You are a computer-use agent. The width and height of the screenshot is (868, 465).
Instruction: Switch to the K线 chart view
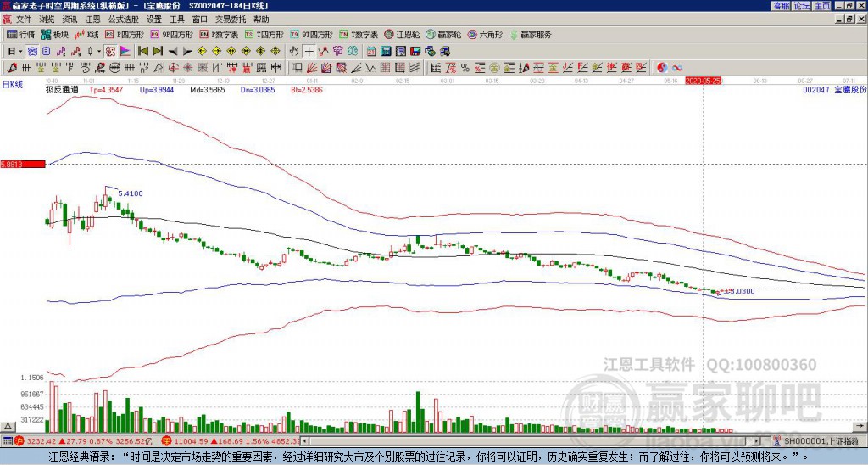tap(86, 34)
